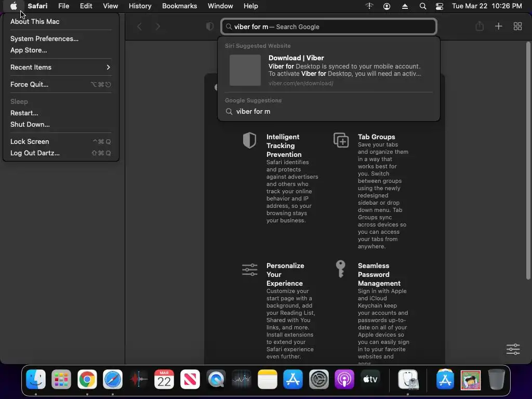Viewport: 532px width, 399px height.
Task: Open Apple TV app from the Dock
Action: (370, 379)
